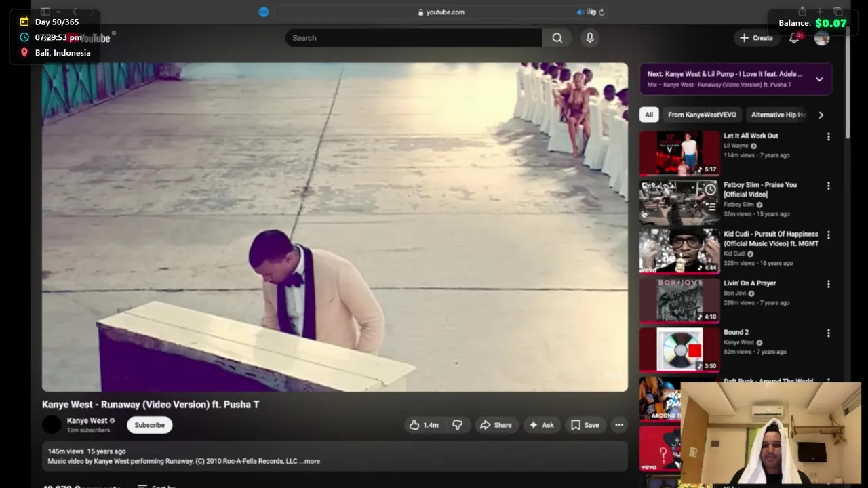Like the video with 1.4m likes
The image size is (868, 488).
pos(423,425)
